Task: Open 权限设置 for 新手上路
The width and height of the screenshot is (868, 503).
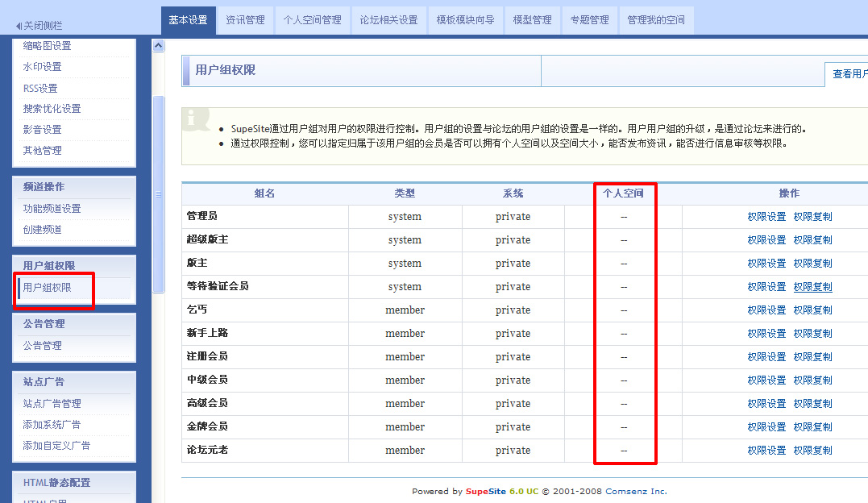Action: 766,334
